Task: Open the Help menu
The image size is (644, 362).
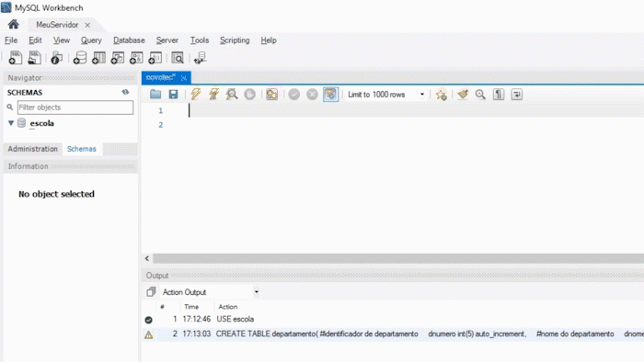Action: pos(269,40)
